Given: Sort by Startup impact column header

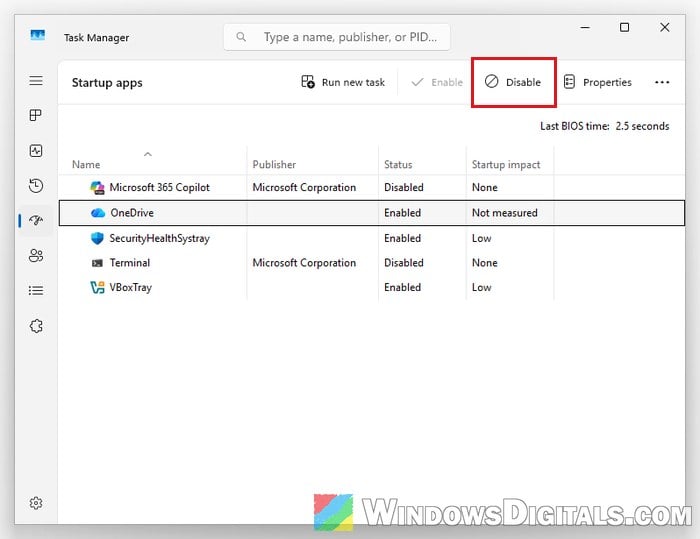Looking at the screenshot, I should [x=506, y=165].
